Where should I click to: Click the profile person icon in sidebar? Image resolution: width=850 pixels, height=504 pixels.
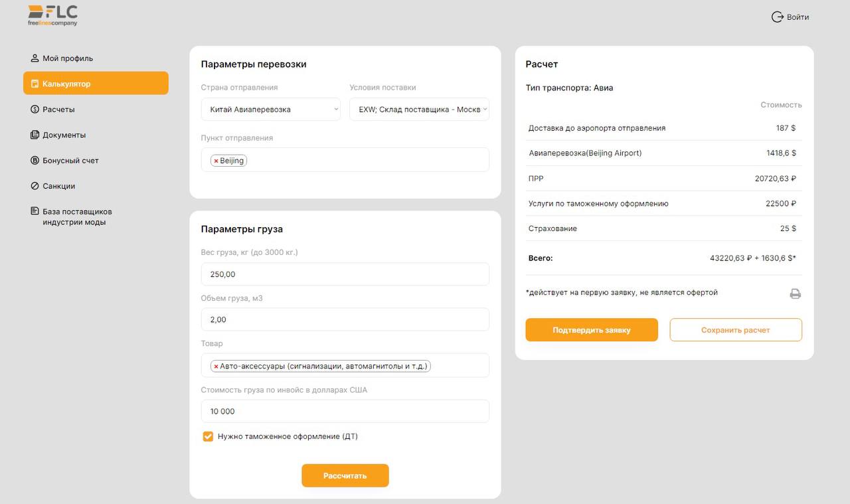click(x=35, y=58)
